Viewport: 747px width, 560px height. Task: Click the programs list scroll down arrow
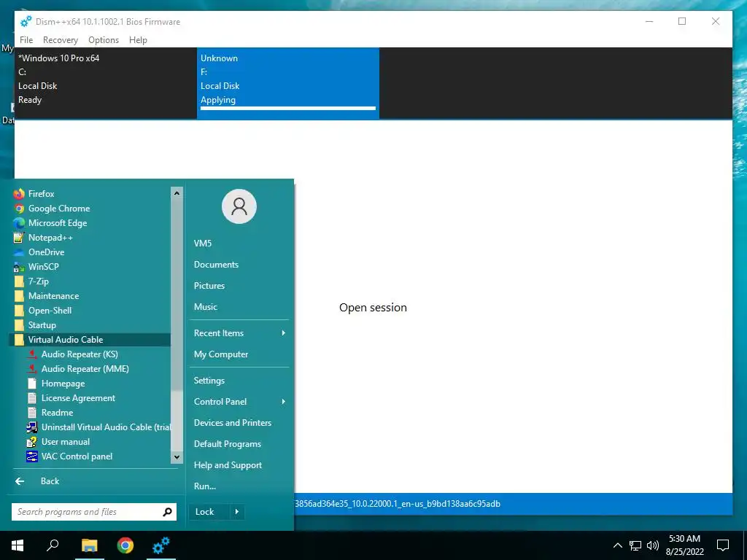177,457
